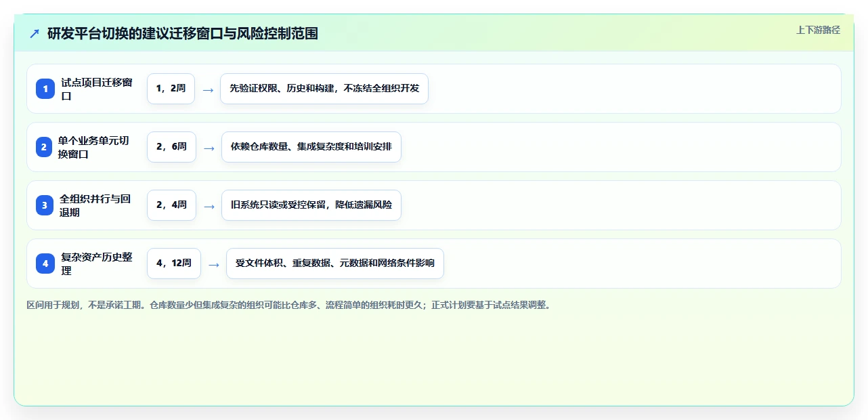The image size is (868, 420).
Task: Click the step 4 number badge
Action: click(45, 264)
